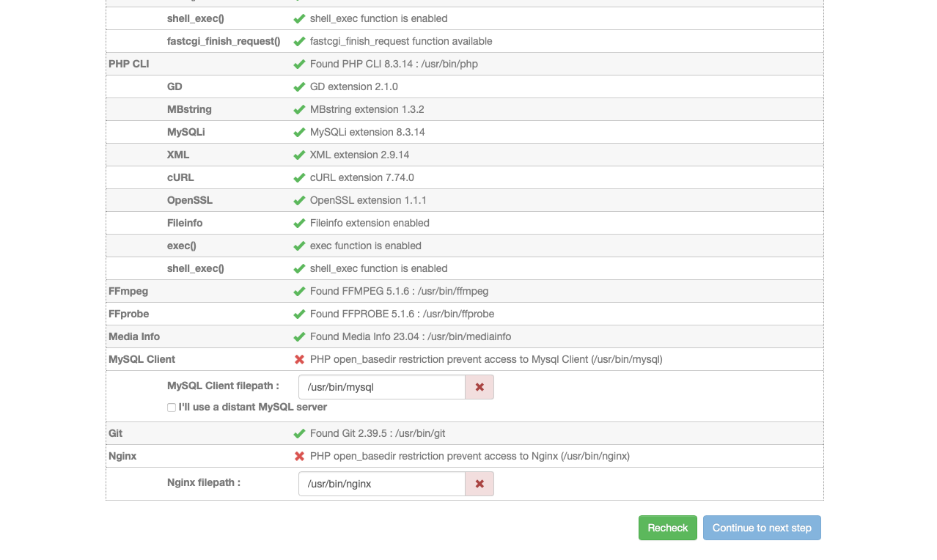The height and width of the screenshot is (560, 937).
Task: Click the red X beside Nginx filepath field
Action: 479,484
